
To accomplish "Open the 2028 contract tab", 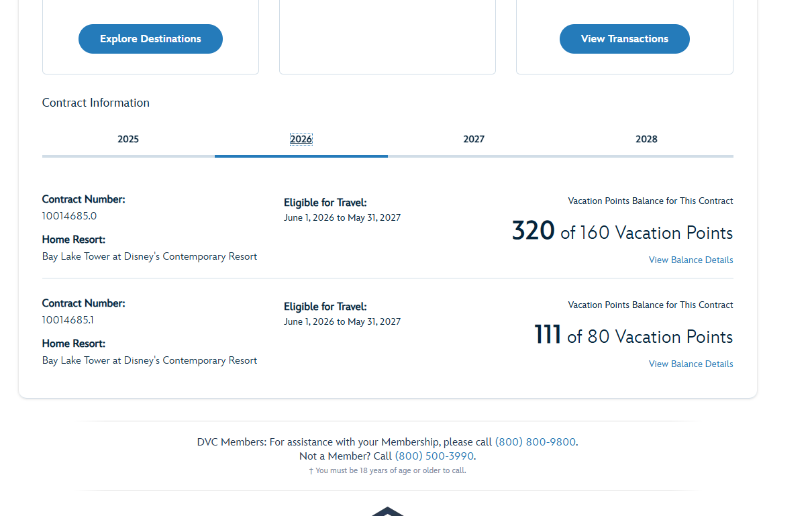I will pos(646,140).
